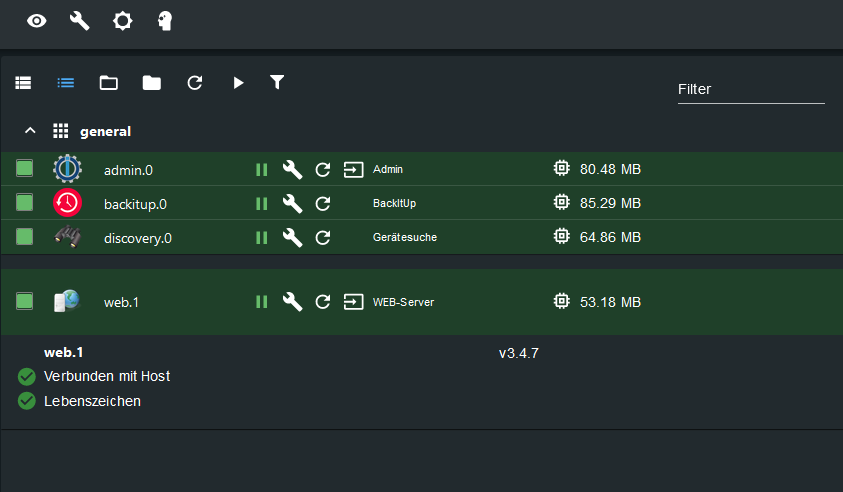The image size is (843, 492).
Task: Switch to the table list view icon
Action: pos(23,83)
